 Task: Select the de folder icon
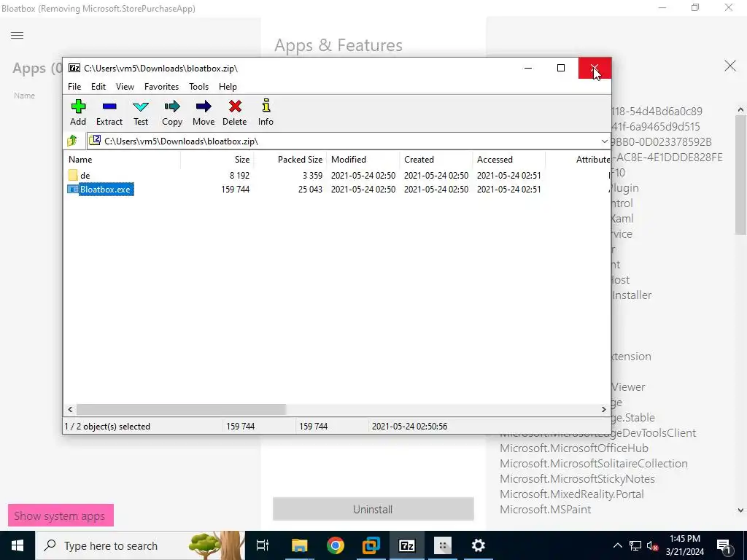[x=73, y=175]
